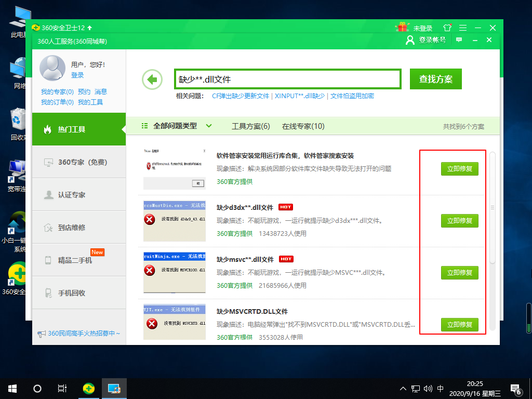
Task: Open the feedback chat bubble icon
Action: [459, 40]
